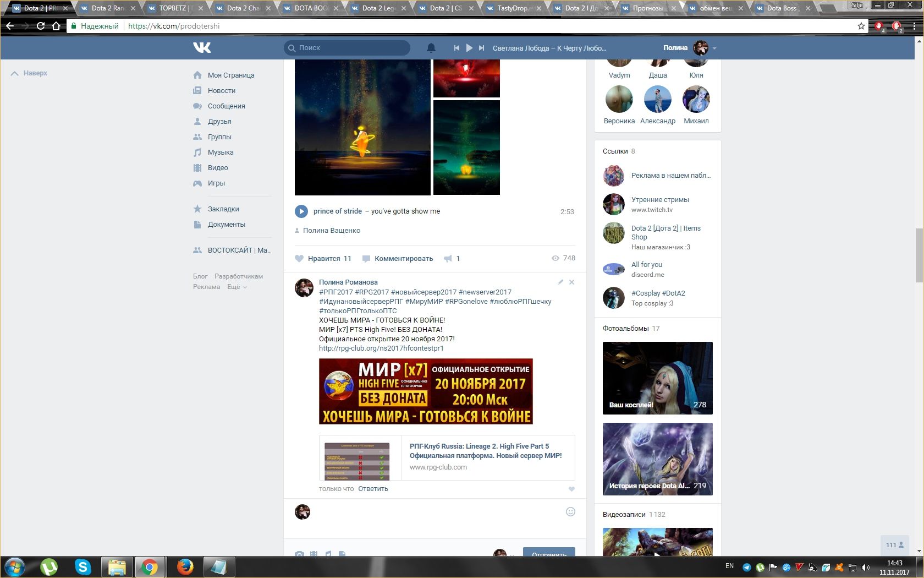Open Видеозаписи section header
This screenshot has height=578, width=924.
[624, 514]
